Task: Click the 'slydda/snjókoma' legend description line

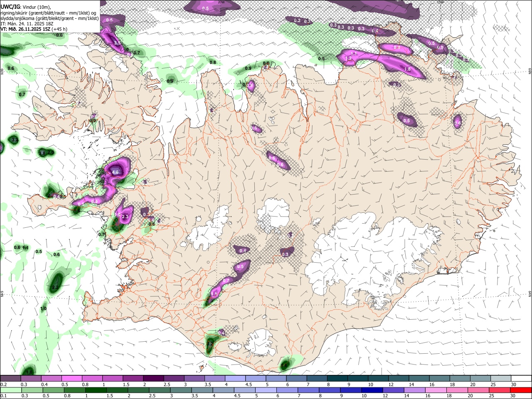Action: tap(49, 18)
